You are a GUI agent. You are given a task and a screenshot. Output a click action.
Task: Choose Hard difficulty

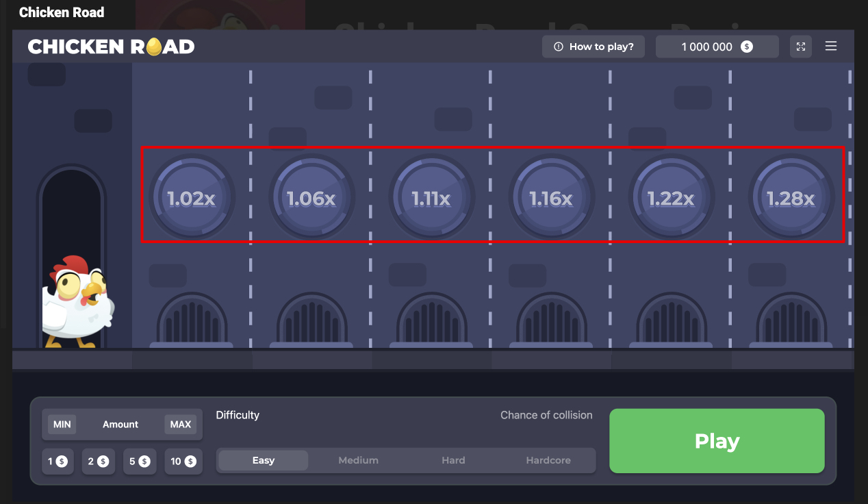453,460
